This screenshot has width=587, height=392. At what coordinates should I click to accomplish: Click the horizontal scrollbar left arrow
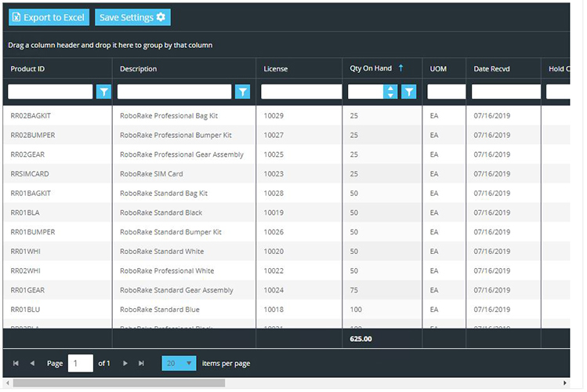(8, 383)
